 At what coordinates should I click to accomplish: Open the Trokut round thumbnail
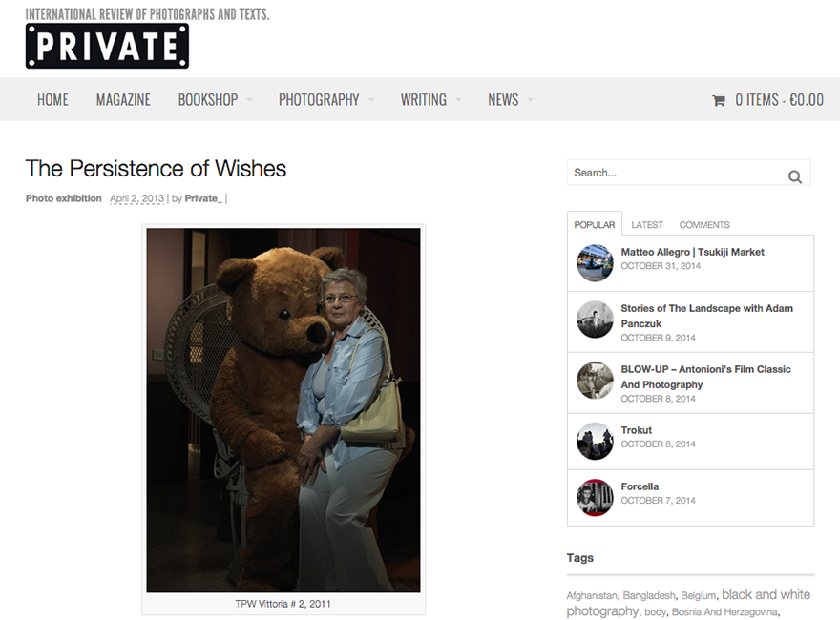click(595, 442)
